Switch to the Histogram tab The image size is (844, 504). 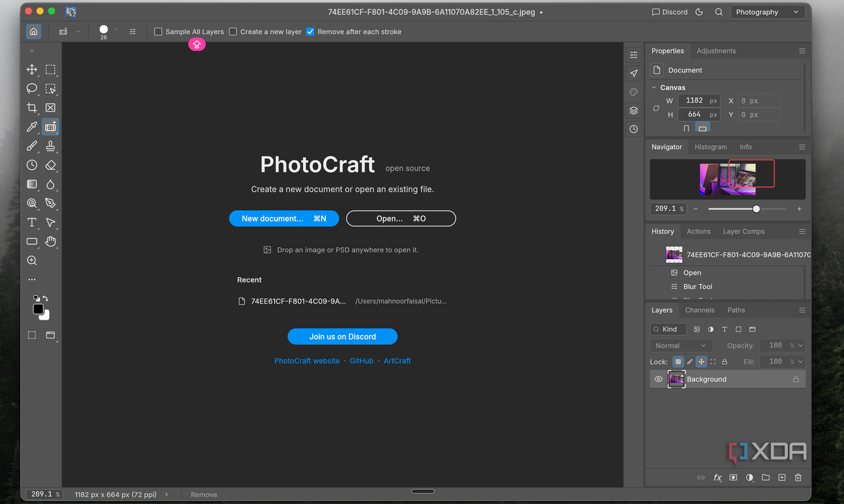tap(711, 147)
